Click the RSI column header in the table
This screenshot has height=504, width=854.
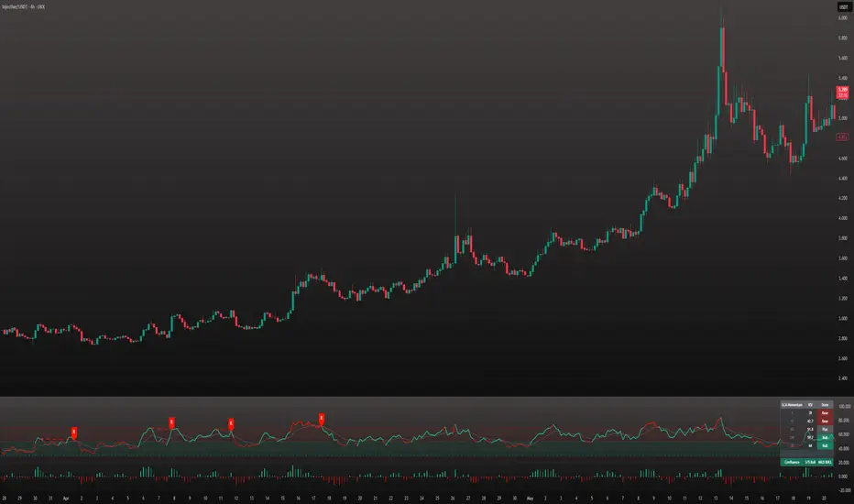(810, 405)
